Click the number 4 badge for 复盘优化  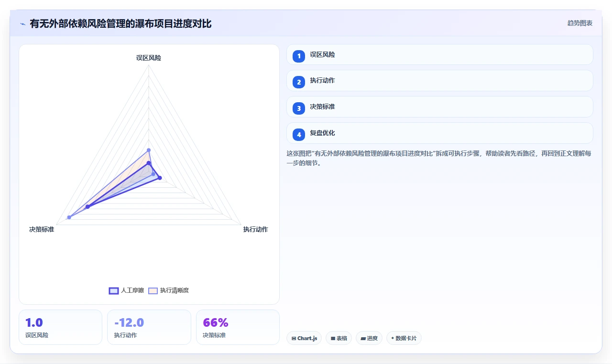[x=299, y=135]
